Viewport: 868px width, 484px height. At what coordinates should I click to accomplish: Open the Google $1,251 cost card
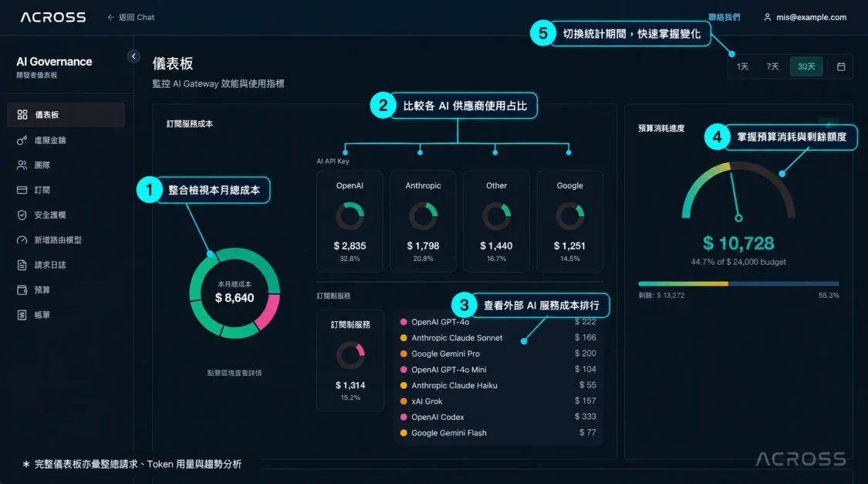[x=569, y=221]
